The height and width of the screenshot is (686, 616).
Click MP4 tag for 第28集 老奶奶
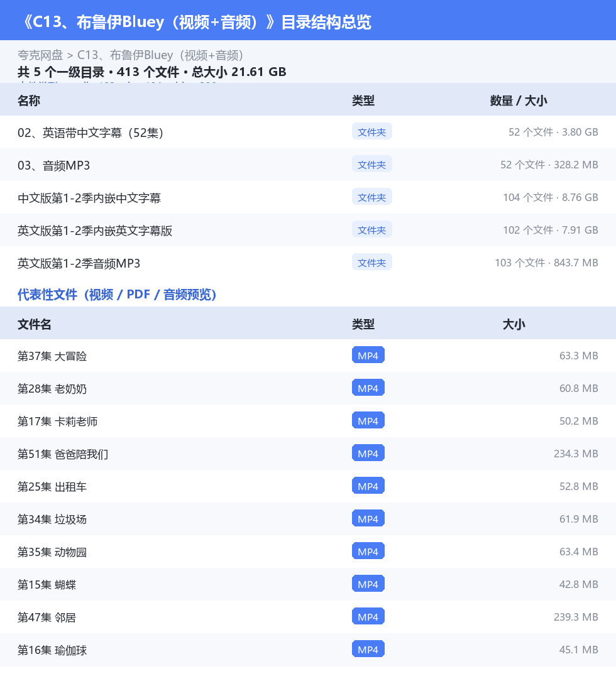click(368, 388)
